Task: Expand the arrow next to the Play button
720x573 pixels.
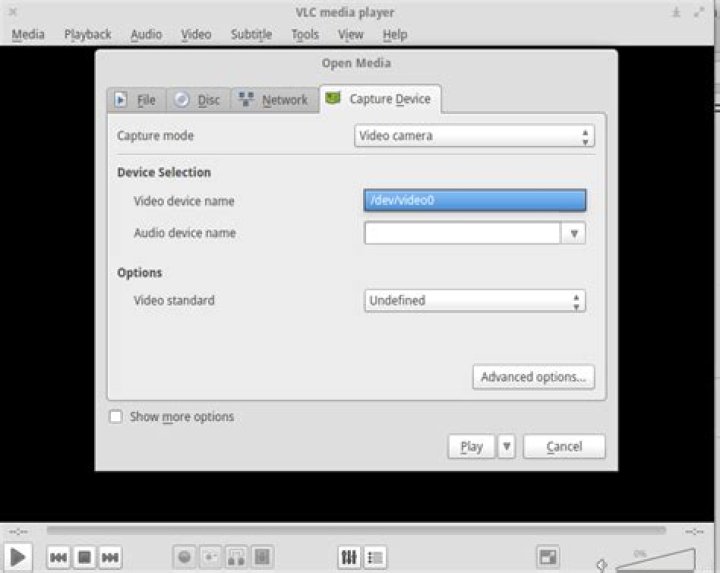Action: 506,447
